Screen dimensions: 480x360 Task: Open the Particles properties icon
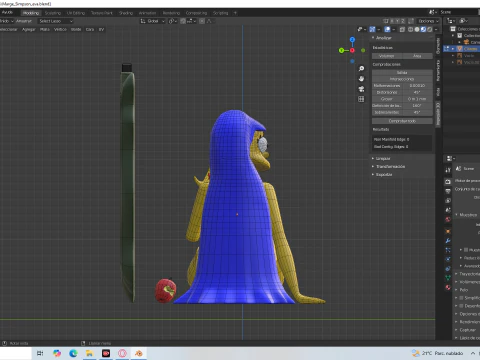448,250
